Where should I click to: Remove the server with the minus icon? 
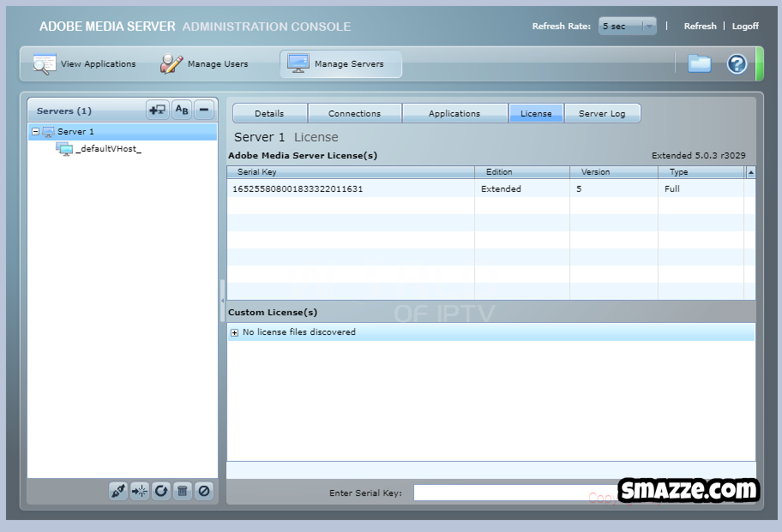pyautogui.click(x=204, y=110)
